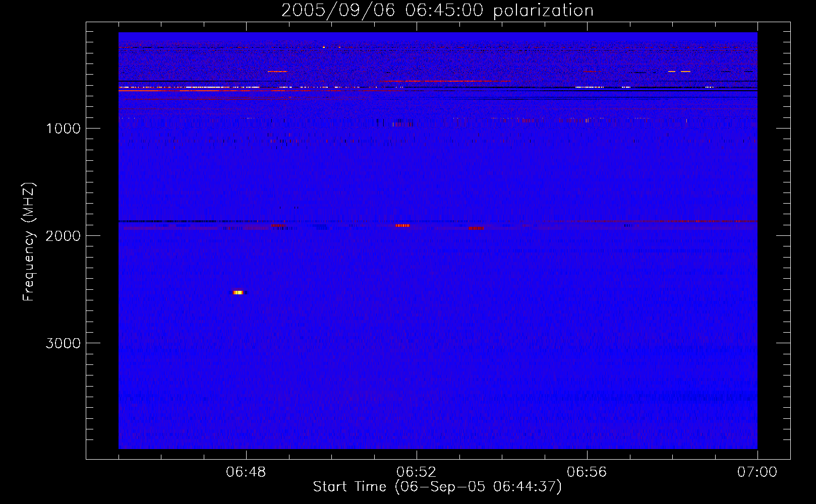Select the "Frequency (MHZ)" y-axis label

pos(29,241)
